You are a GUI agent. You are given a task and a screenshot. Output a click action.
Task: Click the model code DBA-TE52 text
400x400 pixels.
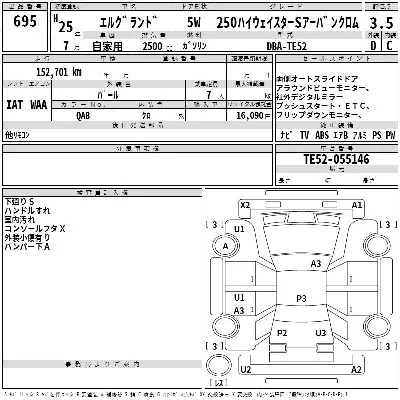click(287, 46)
